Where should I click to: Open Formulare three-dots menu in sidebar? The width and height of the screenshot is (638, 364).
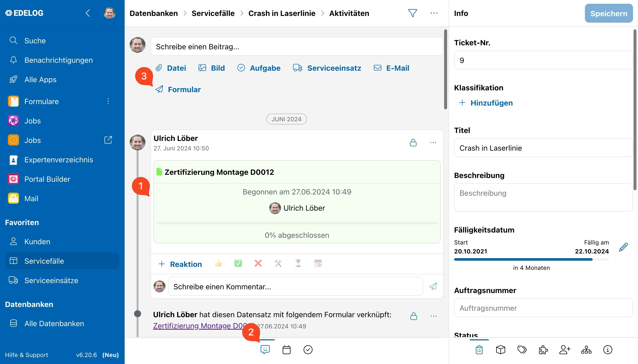click(x=108, y=101)
